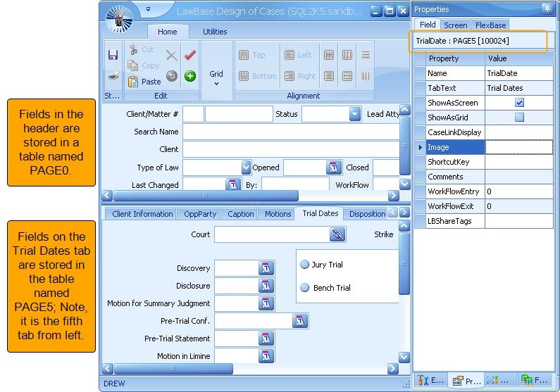This screenshot has height=392, width=560.
Task: Open the Disclosure date calendar picker
Action: coord(266,286)
